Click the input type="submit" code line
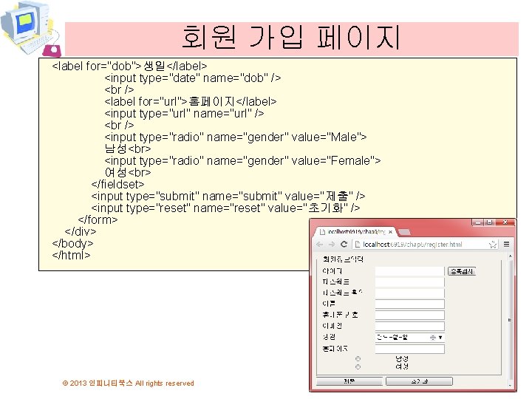This screenshot has height=399, width=532. [228, 196]
